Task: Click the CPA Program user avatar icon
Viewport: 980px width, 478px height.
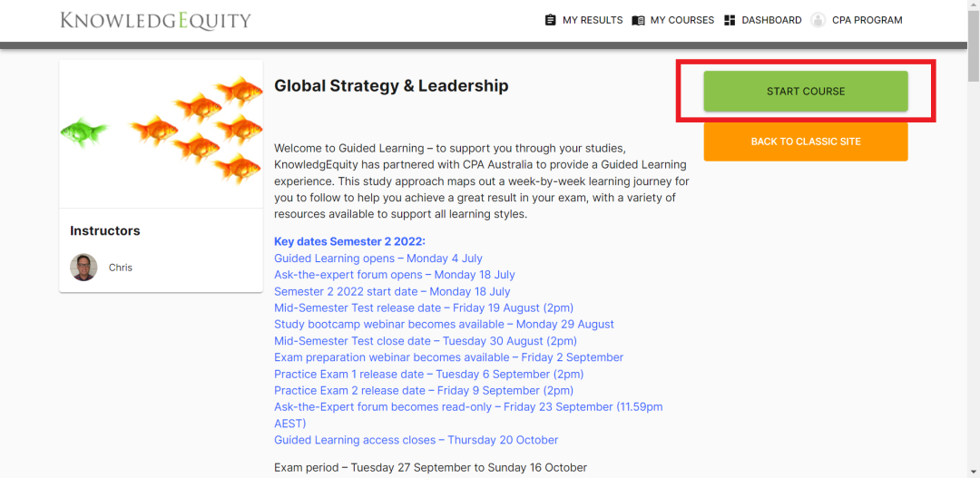Action: [x=818, y=20]
